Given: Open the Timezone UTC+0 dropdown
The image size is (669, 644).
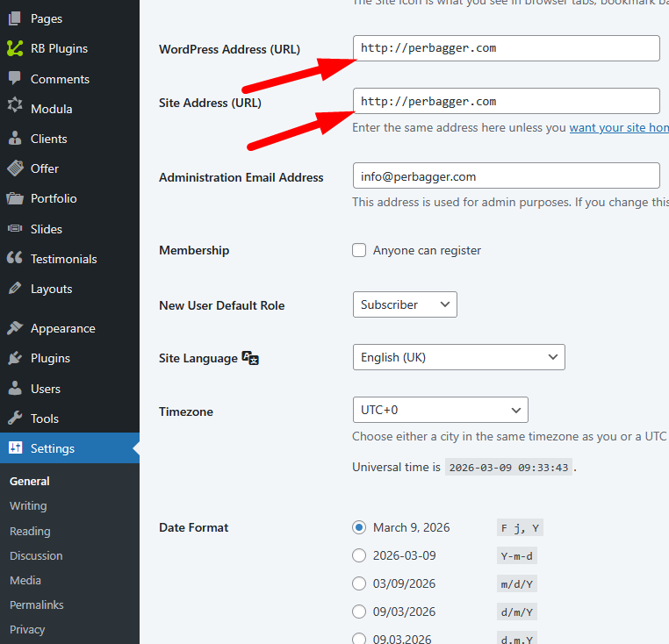Looking at the screenshot, I should tap(440, 410).
